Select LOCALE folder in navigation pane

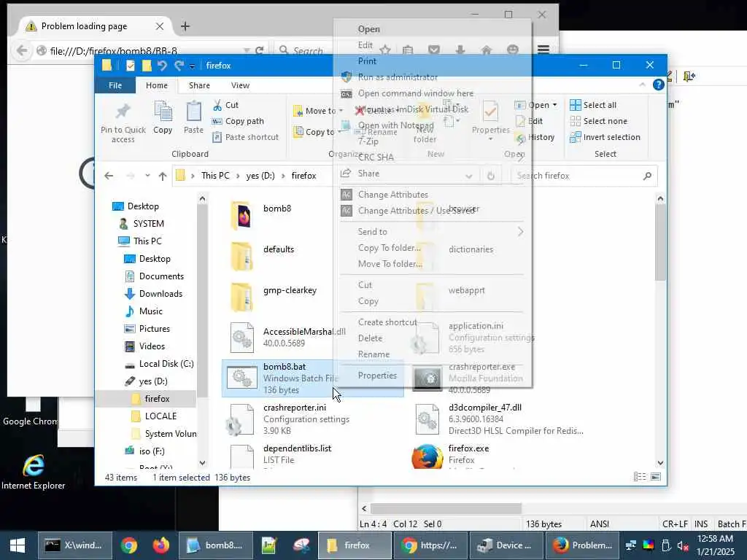[x=154, y=416]
